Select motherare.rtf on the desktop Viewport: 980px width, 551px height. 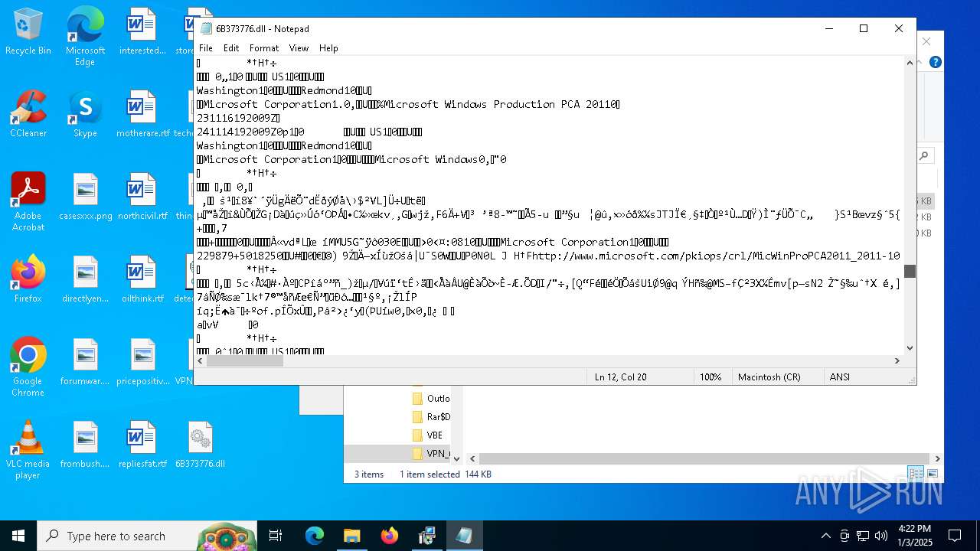pyautogui.click(x=142, y=115)
